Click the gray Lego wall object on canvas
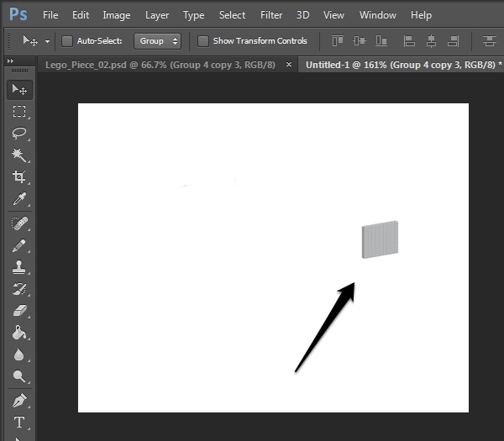The height and width of the screenshot is (441, 504). tap(380, 239)
